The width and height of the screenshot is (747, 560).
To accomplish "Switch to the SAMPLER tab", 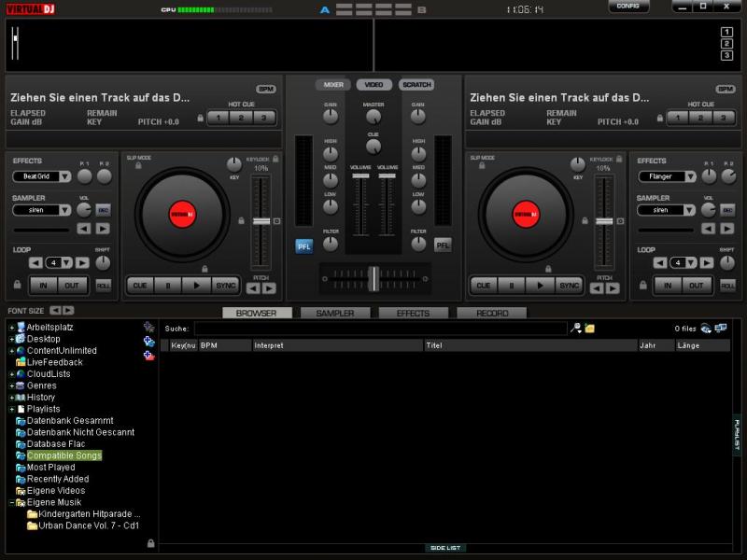I will 334,314.
